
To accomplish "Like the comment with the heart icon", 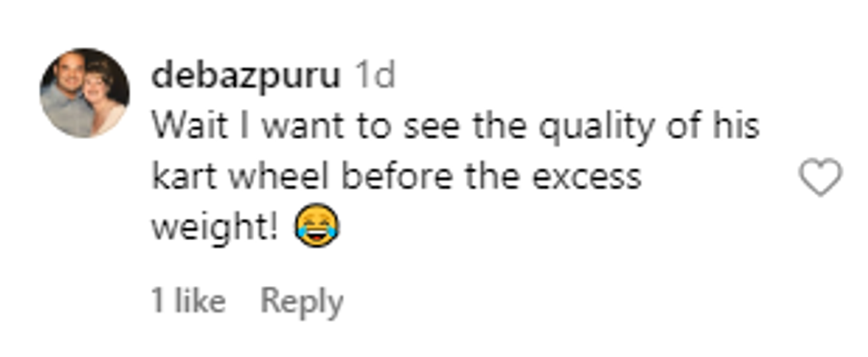I will coord(820,177).
